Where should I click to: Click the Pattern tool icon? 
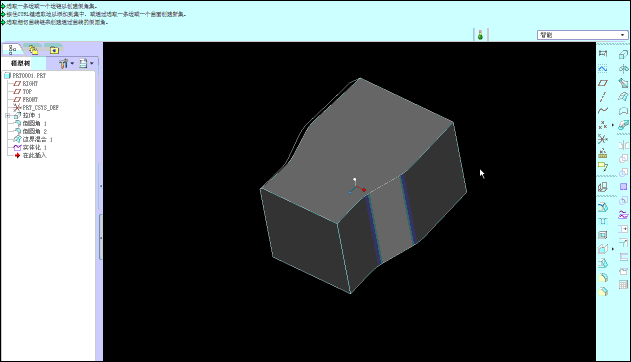[x=623, y=285]
